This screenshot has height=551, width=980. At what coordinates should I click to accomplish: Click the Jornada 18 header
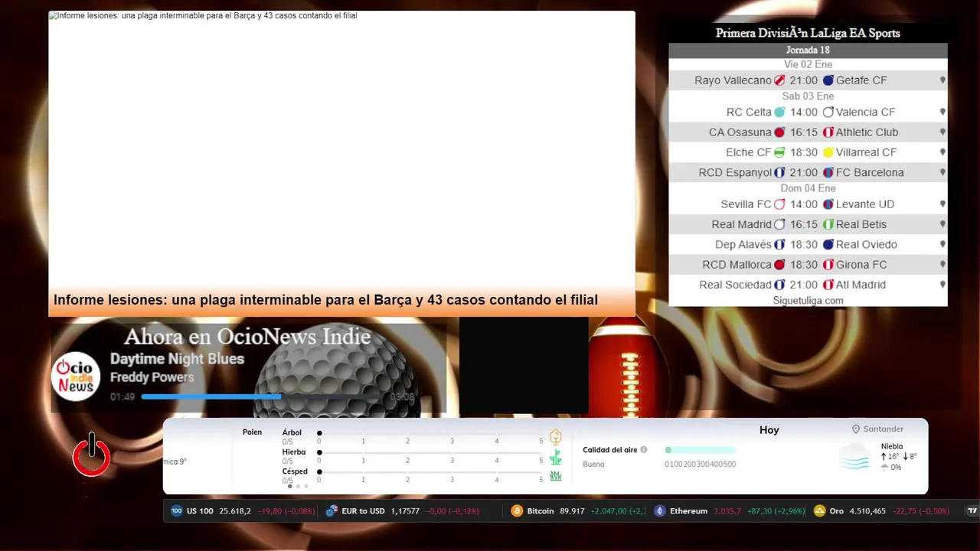(808, 50)
